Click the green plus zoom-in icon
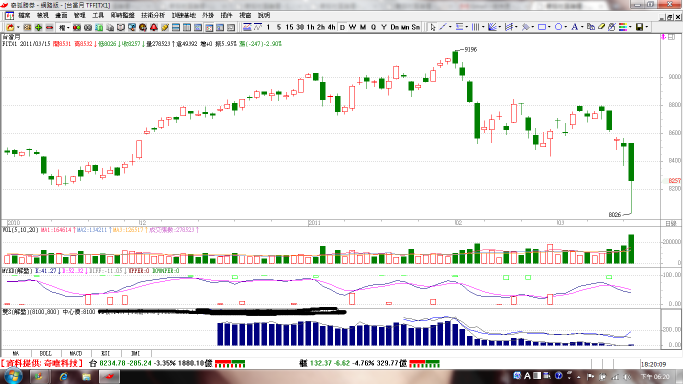Screen dimensions: 683x384 tap(38, 27)
